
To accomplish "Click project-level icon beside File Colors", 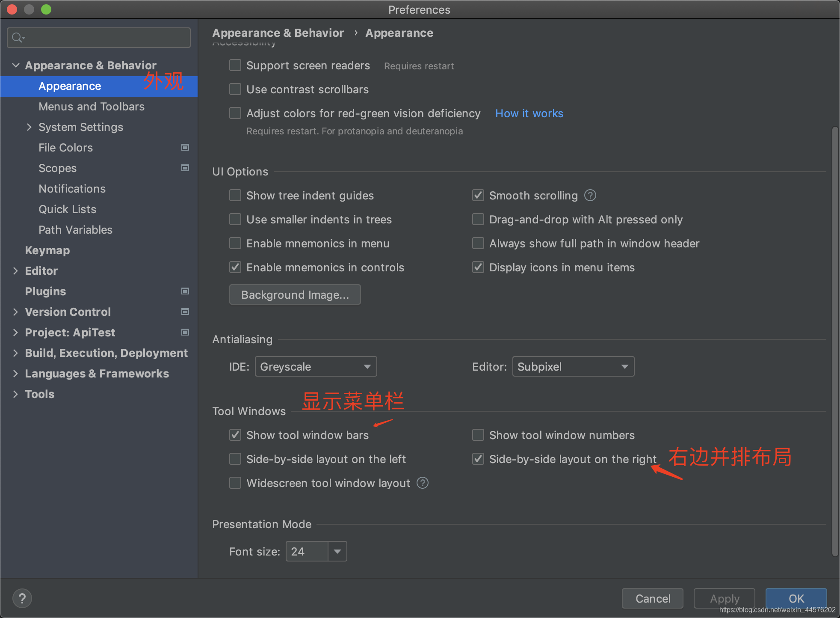I will 185,148.
